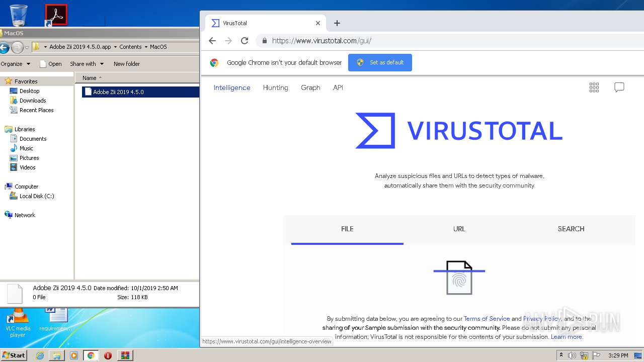Viewport: 644px width, 362px height.
Task: Reload the VirusTotal page
Action: [245, 41]
